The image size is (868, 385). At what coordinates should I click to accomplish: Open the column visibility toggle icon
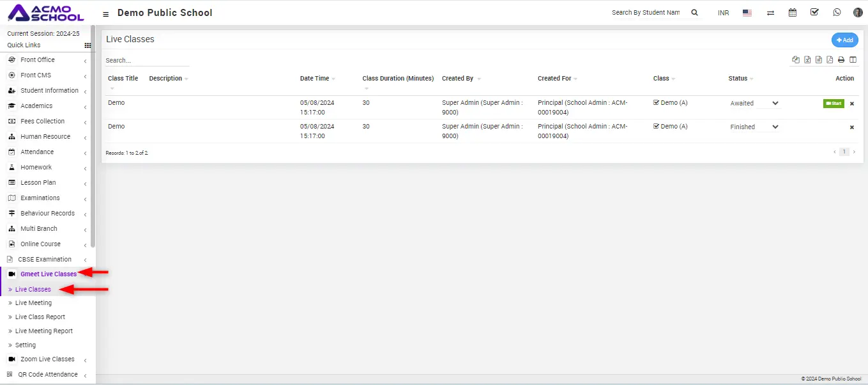853,60
